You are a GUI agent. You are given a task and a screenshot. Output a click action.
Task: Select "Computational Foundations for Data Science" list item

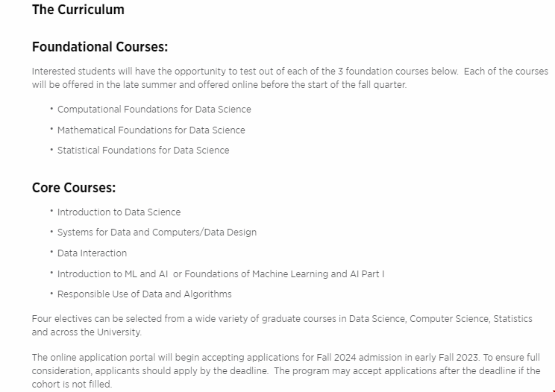point(154,110)
